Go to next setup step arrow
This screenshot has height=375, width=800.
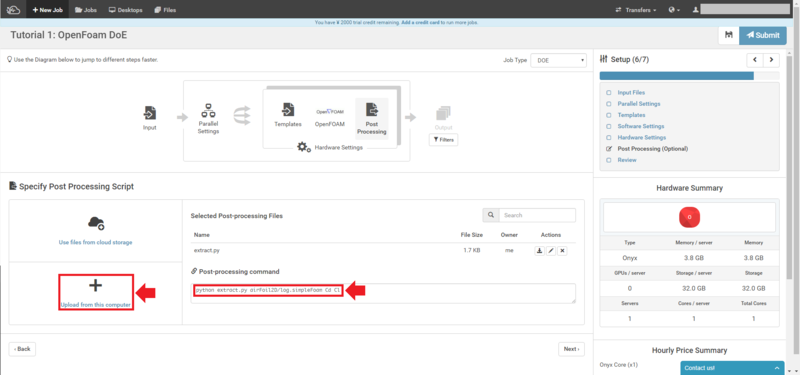pyautogui.click(x=771, y=60)
